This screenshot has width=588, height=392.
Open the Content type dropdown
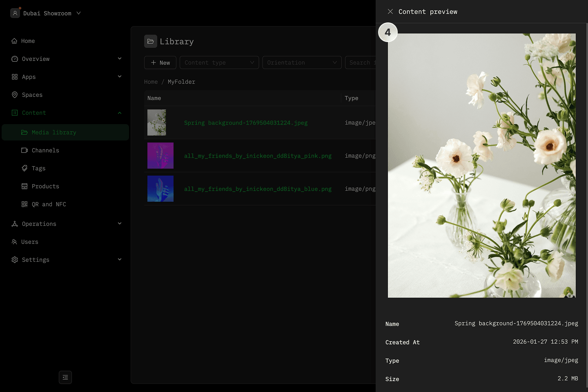pos(219,62)
